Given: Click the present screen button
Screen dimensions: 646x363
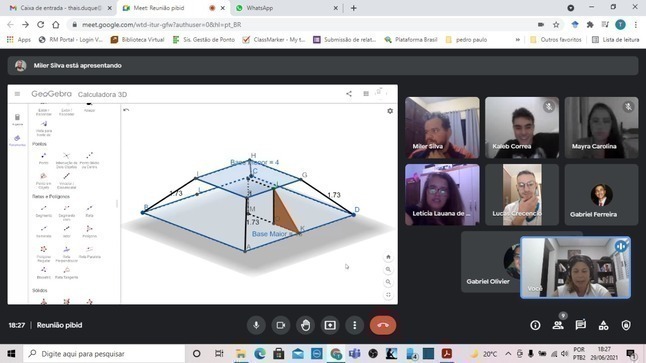Looking at the screenshot, I should tap(330, 325).
